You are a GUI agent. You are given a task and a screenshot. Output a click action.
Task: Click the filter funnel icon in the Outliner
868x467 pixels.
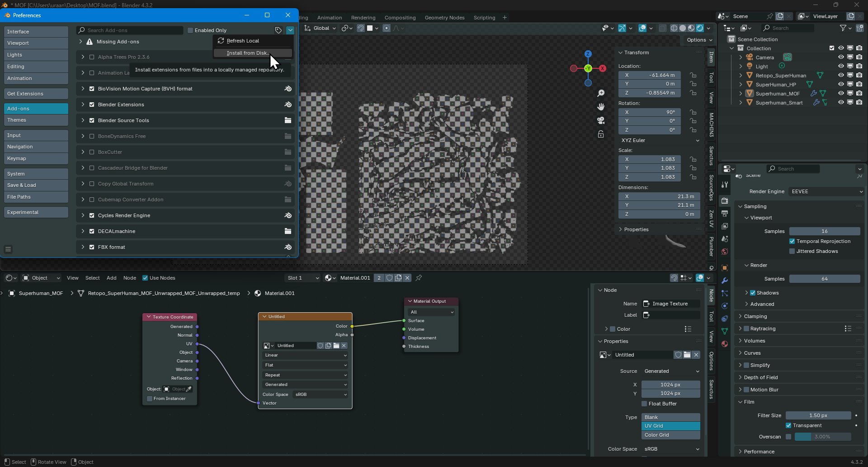pyautogui.click(x=843, y=28)
